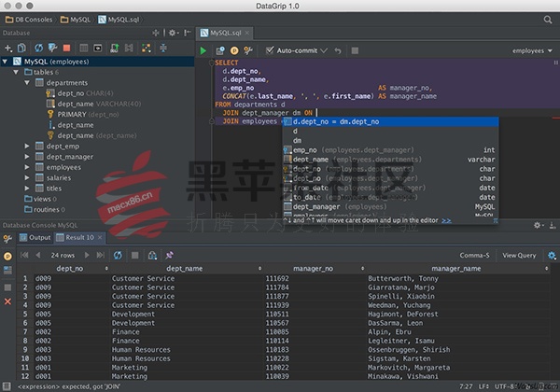Reload result rows with refresh icon
This screenshot has height=392, width=560.
118,255
